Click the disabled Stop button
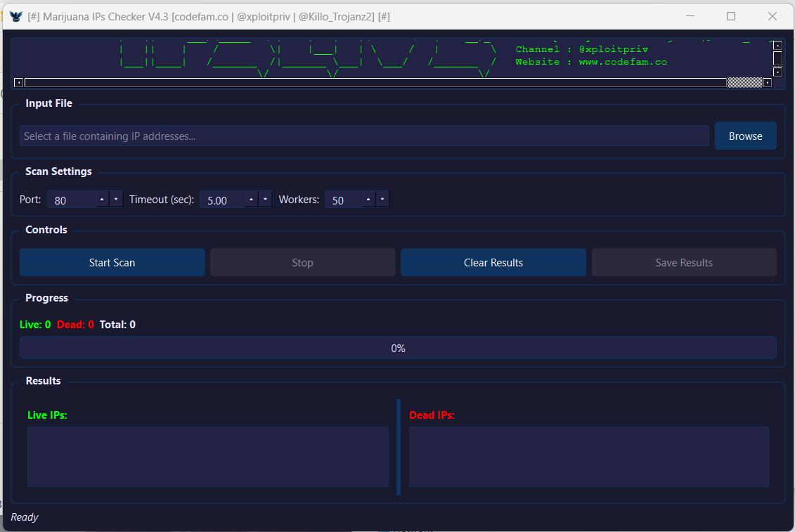 click(302, 263)
